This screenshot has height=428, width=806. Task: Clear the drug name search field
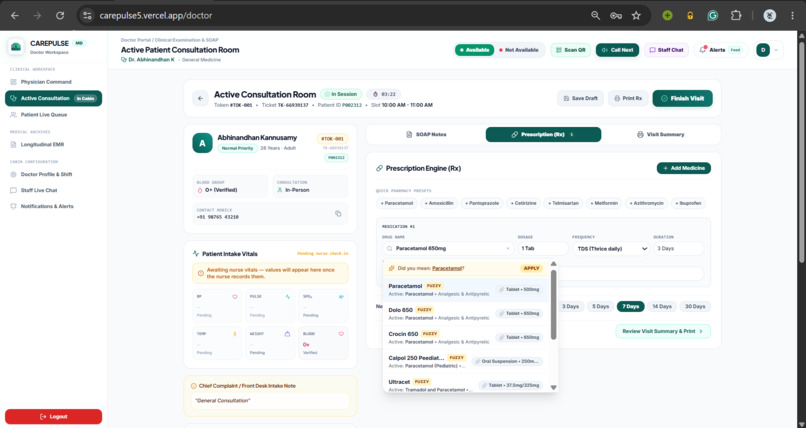(508, 249)
